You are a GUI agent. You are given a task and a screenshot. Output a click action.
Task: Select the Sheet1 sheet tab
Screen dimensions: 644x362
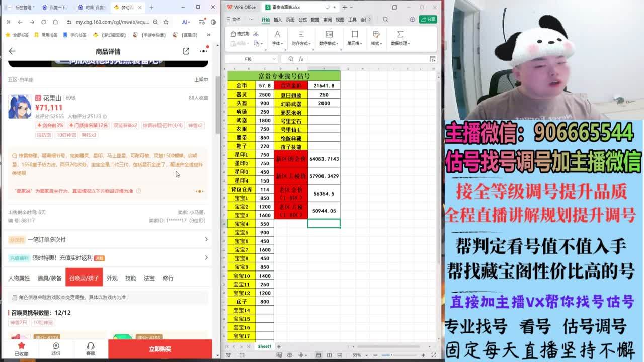(x=265, y=347)
